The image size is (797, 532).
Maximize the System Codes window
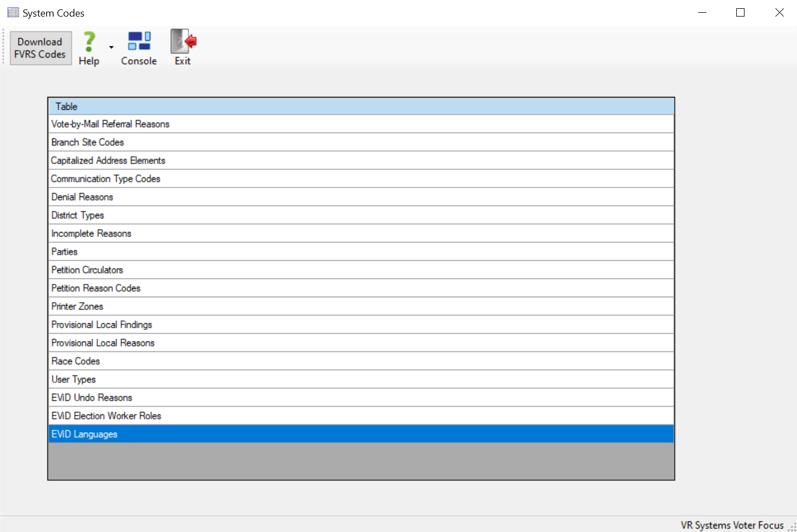[x=740, y=13]
